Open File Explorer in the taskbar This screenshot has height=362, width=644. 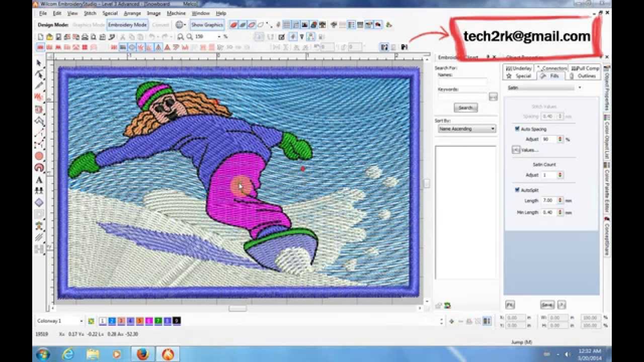[93, 354]
